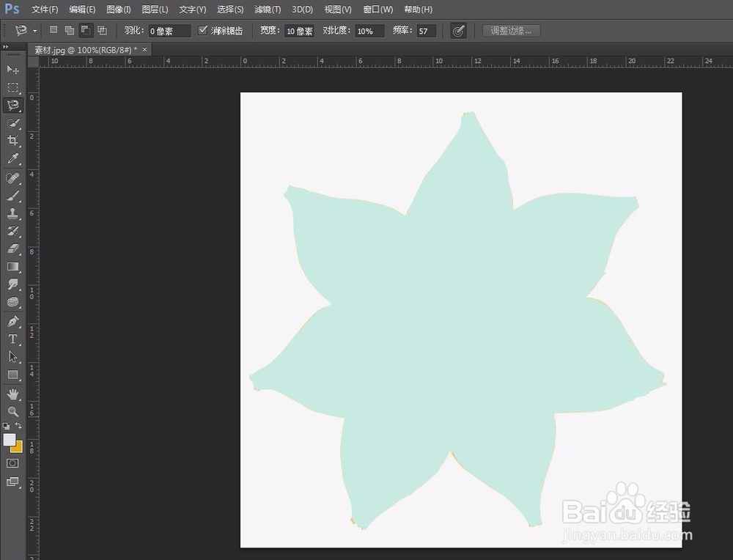This screenshot has height=560, width=733.
Task: Select the Hand tool
Action: click(x=12, y=394)
